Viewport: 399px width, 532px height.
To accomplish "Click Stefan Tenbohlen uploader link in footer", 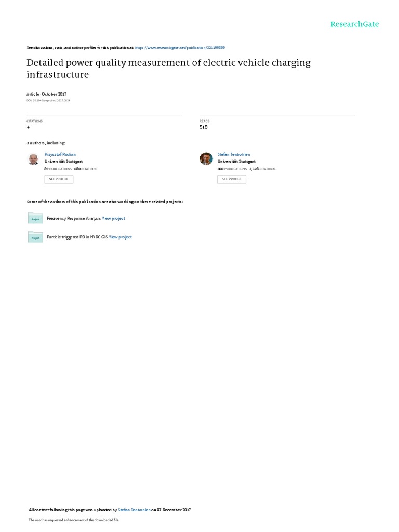I will 134,510.
